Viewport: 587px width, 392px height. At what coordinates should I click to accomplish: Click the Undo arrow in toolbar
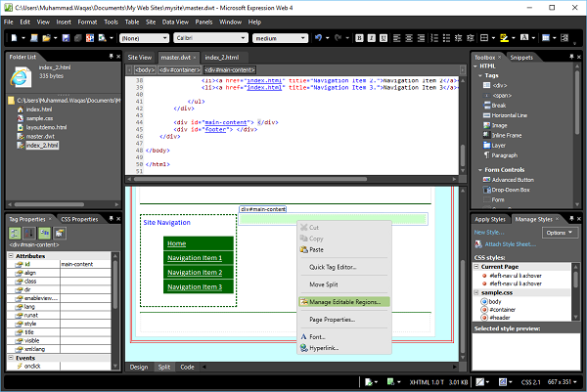coord(319,38)
